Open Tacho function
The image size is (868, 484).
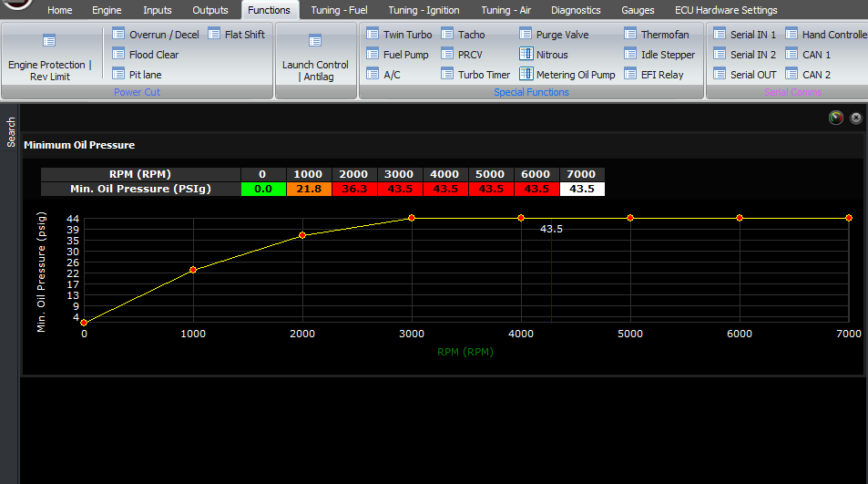click(x=463, y=35)
